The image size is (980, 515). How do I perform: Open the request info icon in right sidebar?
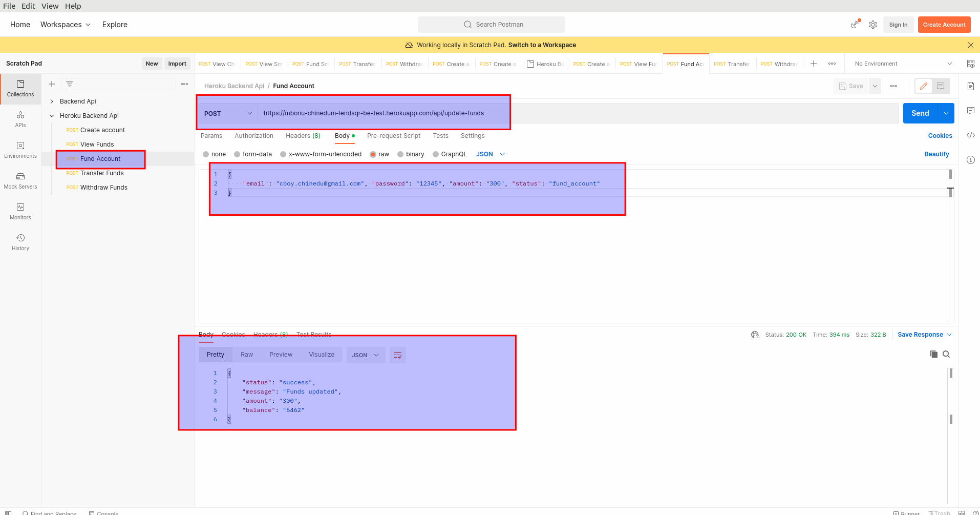(970, 160)
